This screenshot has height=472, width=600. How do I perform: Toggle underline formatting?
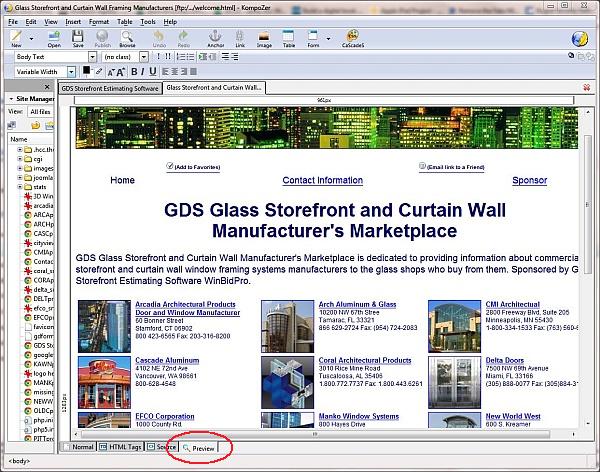tap(153, 72)
